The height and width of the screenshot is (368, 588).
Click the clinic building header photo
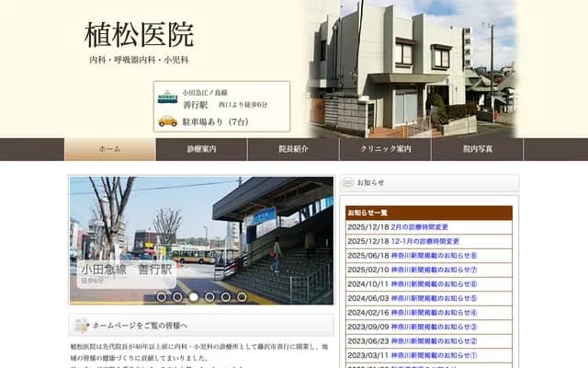(x=411, y=69)
